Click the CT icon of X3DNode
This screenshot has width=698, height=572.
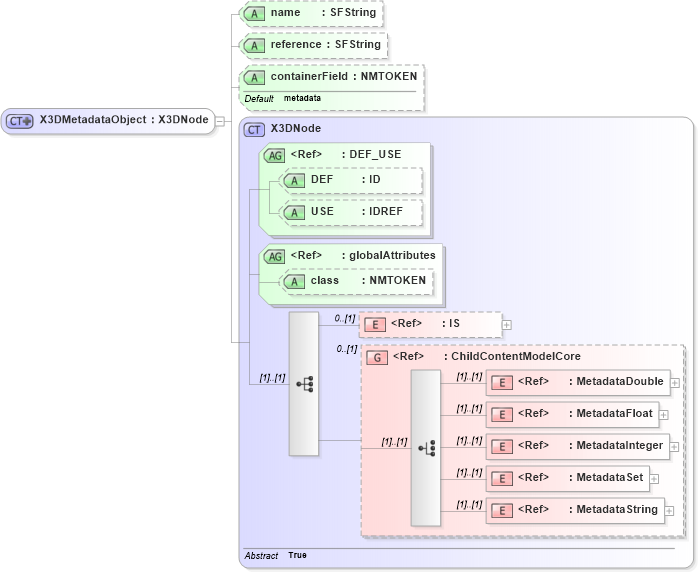coord(254,130)
